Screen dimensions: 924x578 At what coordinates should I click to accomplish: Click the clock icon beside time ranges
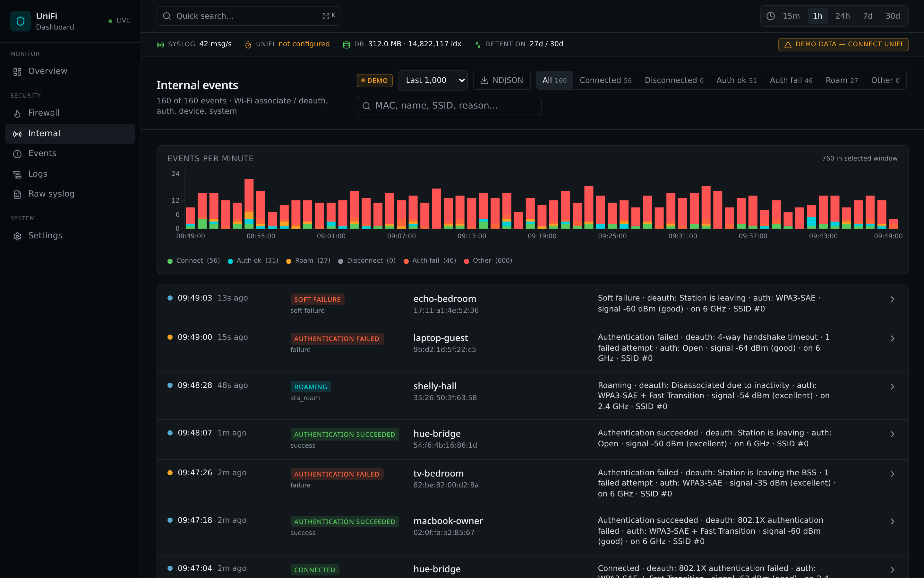click(x=771, y=16)
